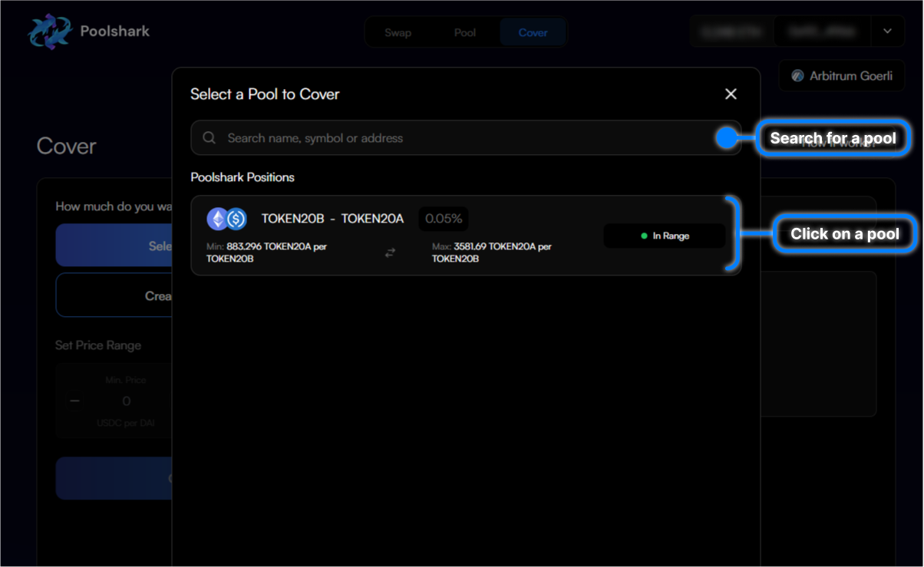The width and height of the screenshot is (924, 567).
Task: Click the "Search for a pool" callout
Action: [833, 138]
